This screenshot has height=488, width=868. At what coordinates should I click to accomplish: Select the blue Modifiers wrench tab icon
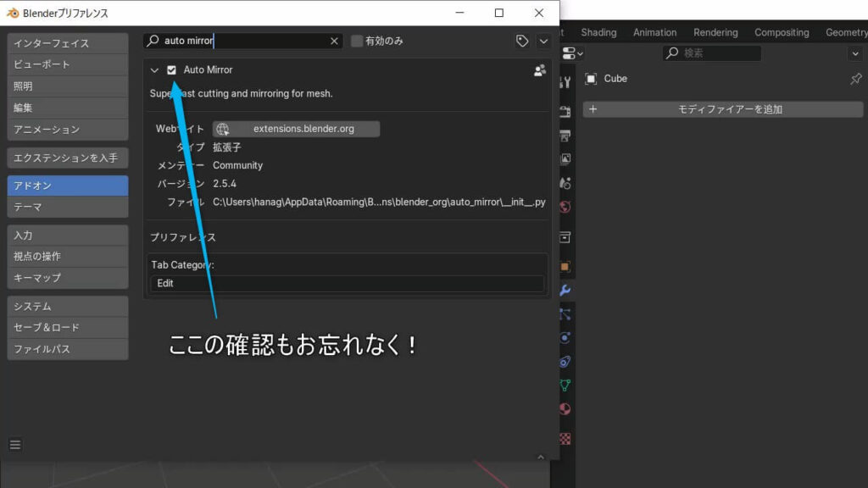(565, 291)
